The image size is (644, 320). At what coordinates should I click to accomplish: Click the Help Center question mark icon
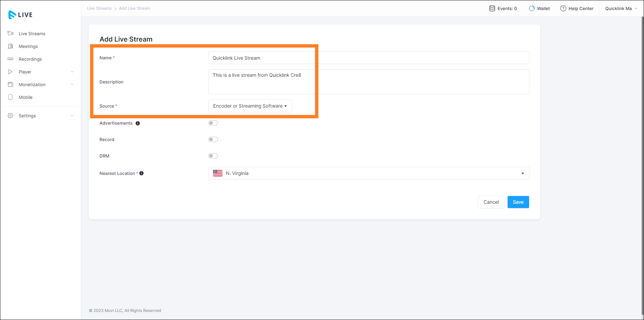[563, 8]
